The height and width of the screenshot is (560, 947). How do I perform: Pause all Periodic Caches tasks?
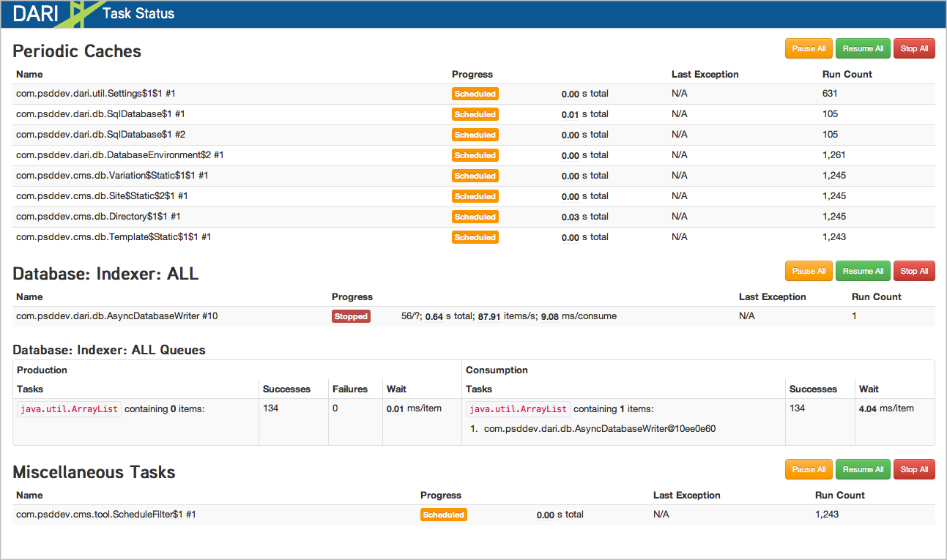809,48
